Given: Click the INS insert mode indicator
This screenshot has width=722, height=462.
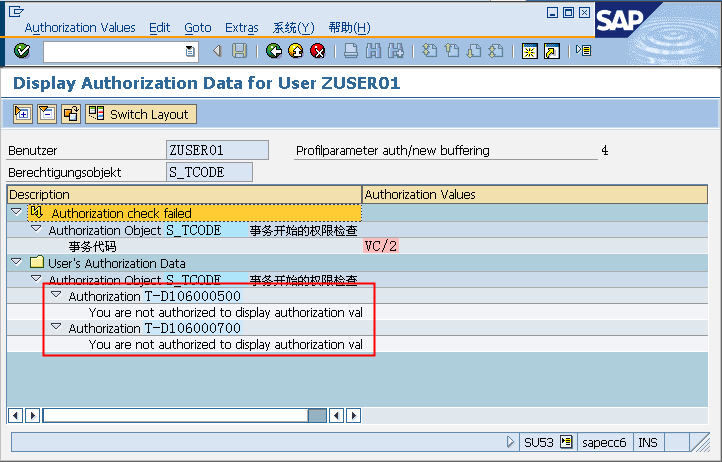Looking at the screenshot, I should 647,443.
